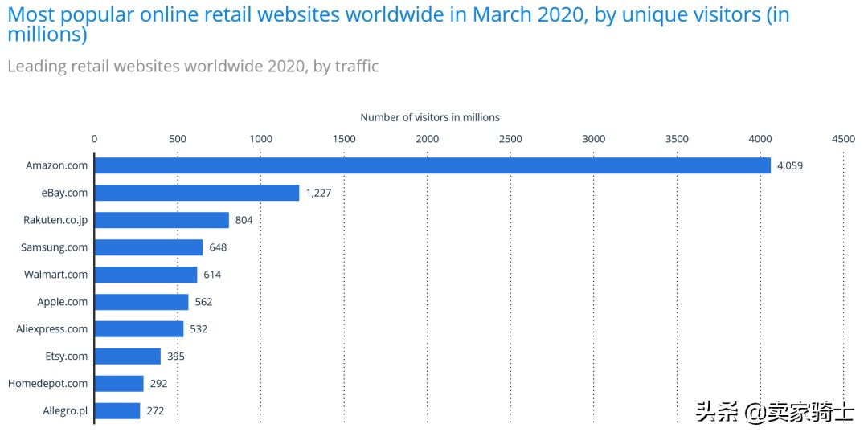
Task: Click the value label '614'
Action: coord(212,275)
